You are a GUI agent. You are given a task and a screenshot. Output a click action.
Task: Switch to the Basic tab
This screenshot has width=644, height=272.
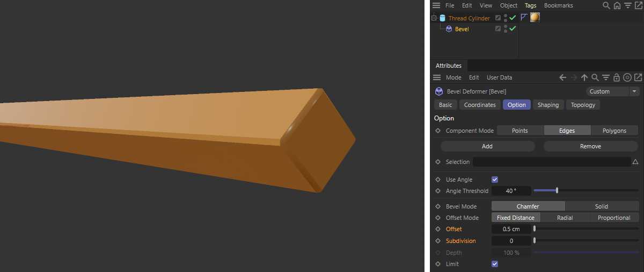tap(445, 105)
